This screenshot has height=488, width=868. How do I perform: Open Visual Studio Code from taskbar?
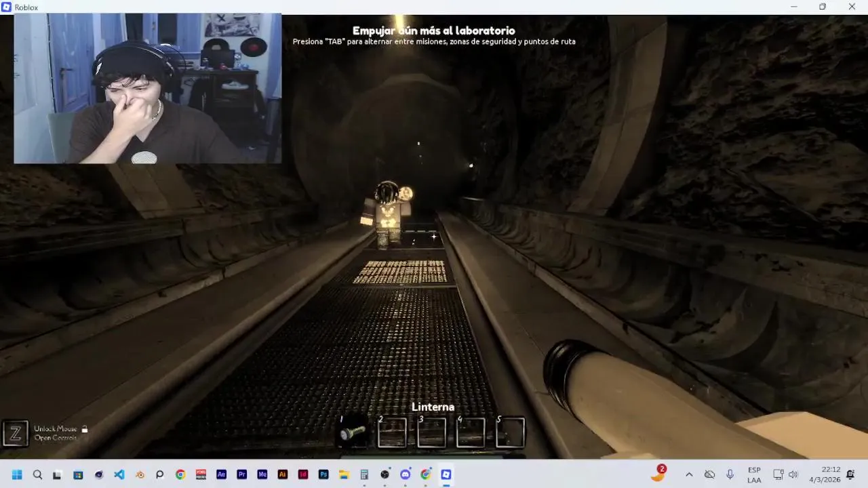[119, 474]
